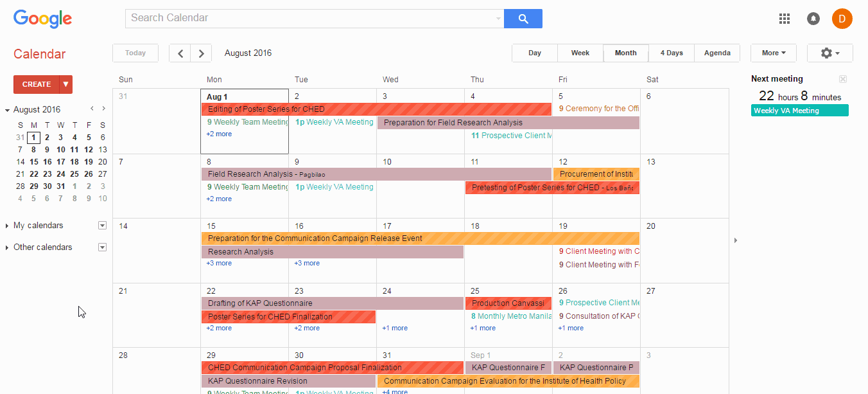Switch to Month view
Viewport: 868px width, 394px height.
pos(626,53)
